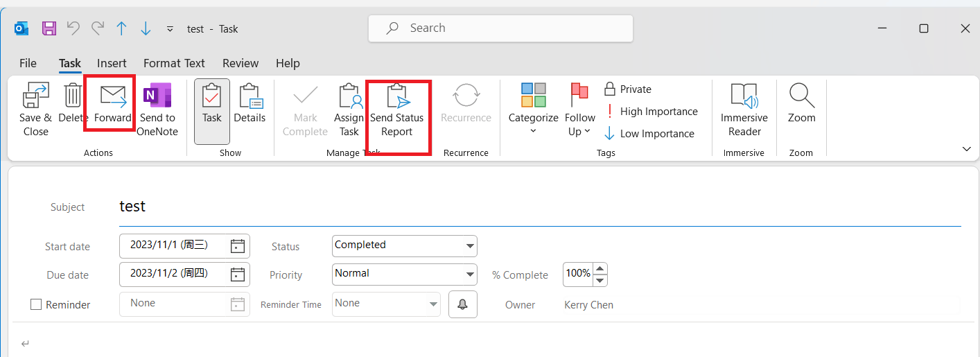Click the Outlook app icon in title bar
The width and height of the screenshot is (980, 357).
[x=22, y=28]
